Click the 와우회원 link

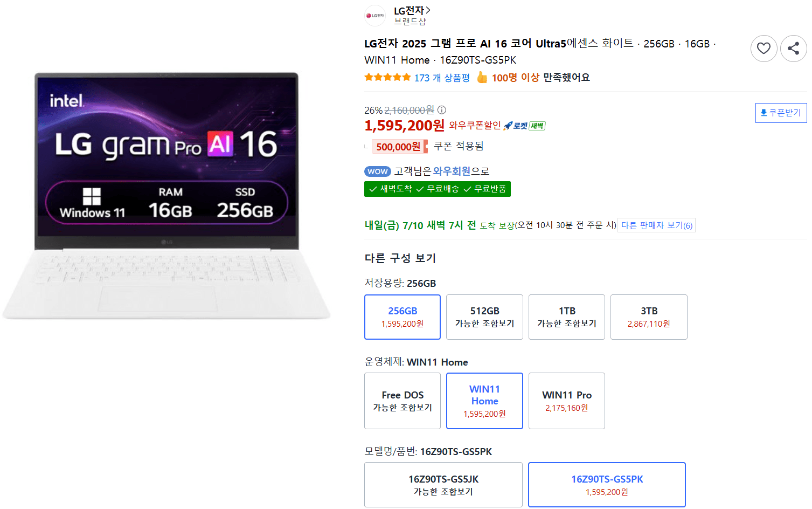click(x=452, y=171)
